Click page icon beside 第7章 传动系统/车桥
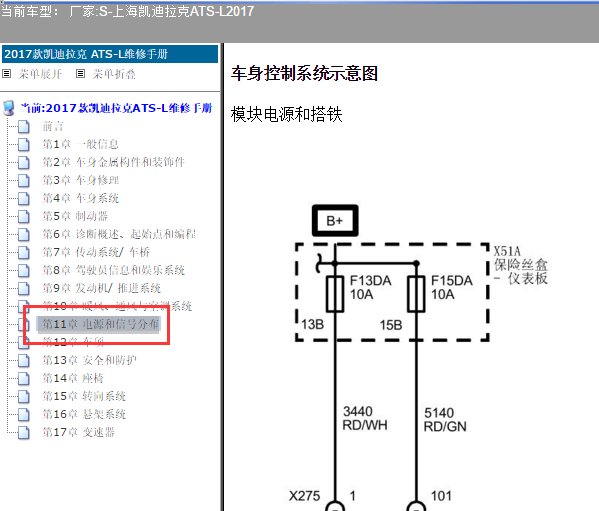 pyautogui.click(x=24, y=252)
